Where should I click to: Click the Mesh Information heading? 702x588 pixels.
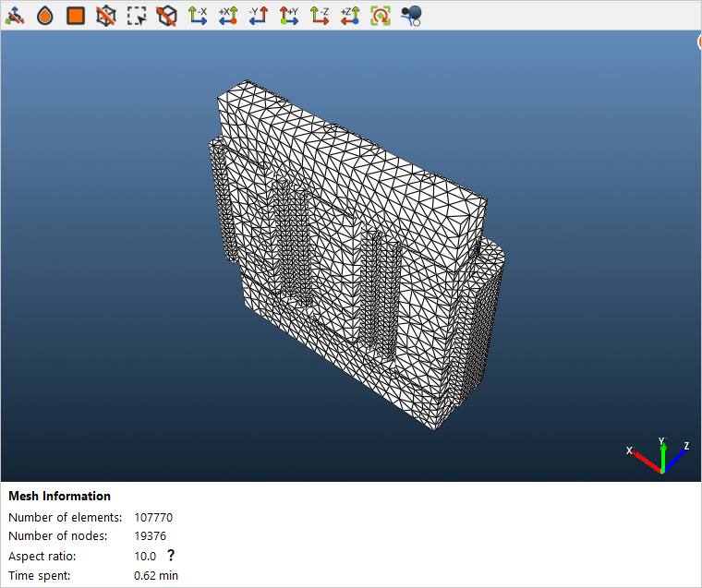[59, 496]
